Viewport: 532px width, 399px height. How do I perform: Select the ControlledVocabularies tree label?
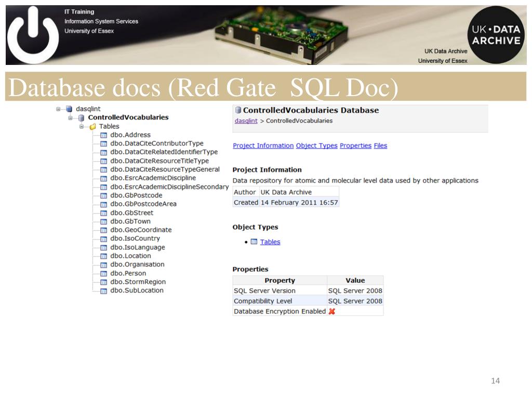click(x=128, y=117)
